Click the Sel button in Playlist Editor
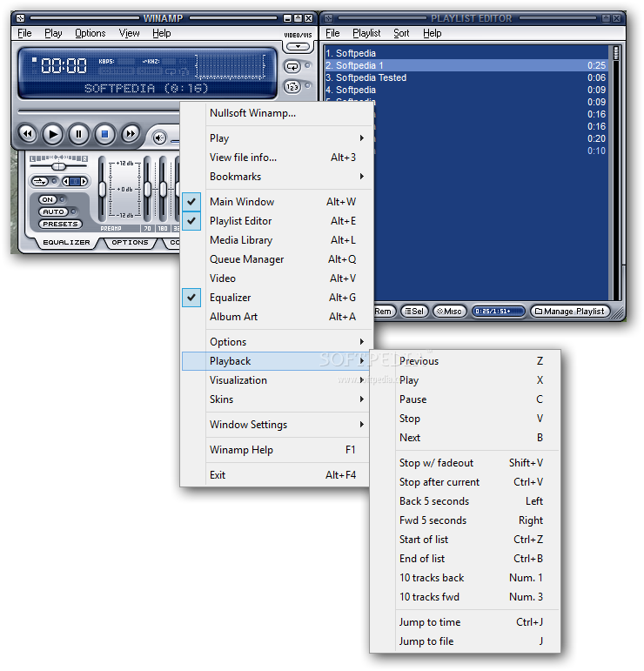 (x=414, y=311)
